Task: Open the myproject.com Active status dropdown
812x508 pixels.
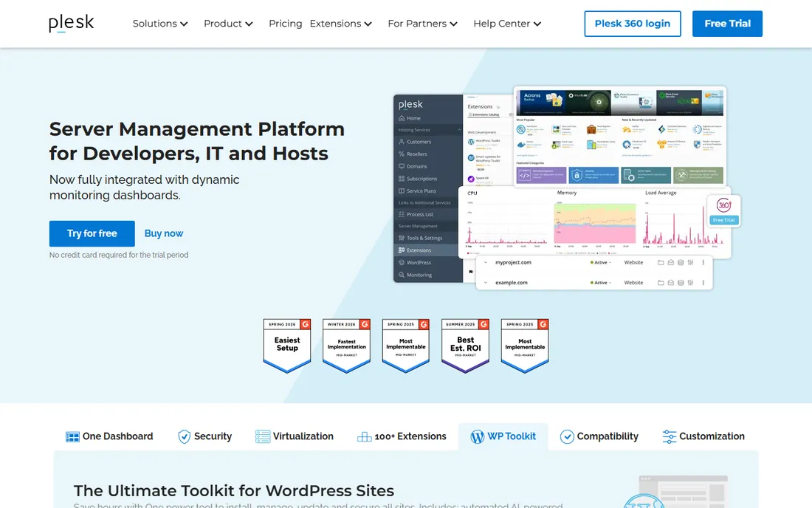Action: point(601,263)
